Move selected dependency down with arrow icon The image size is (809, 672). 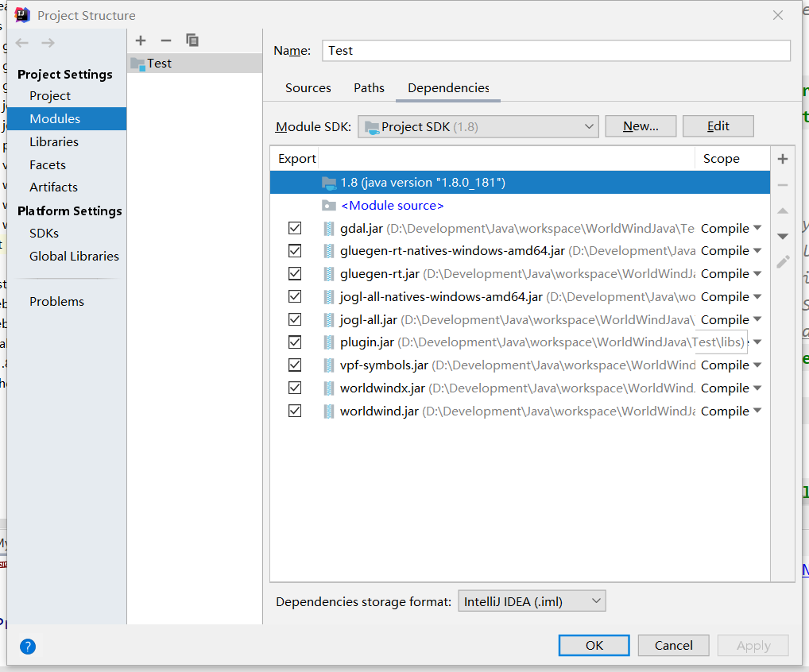(x=783, y=236)
